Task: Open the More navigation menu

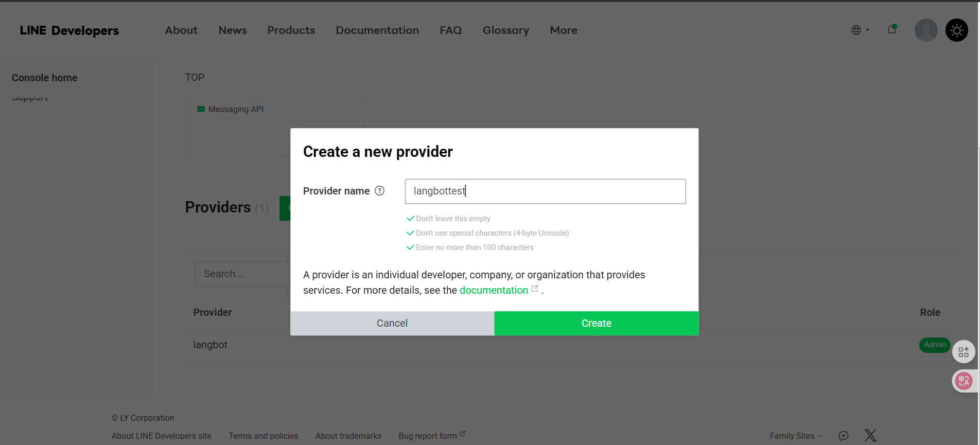Action: coord(563,30)
